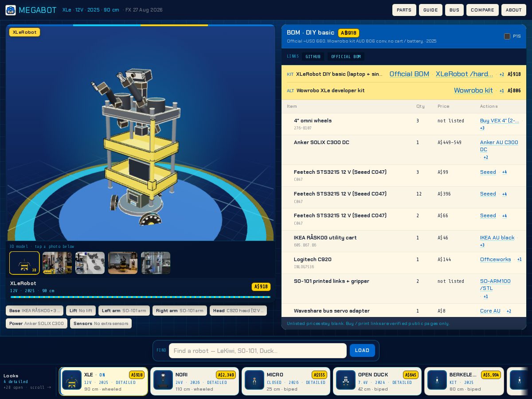Open Buy VEX 4" omni wheels link
This screenshot has width=532, height=399.
[x=500, y=121]
